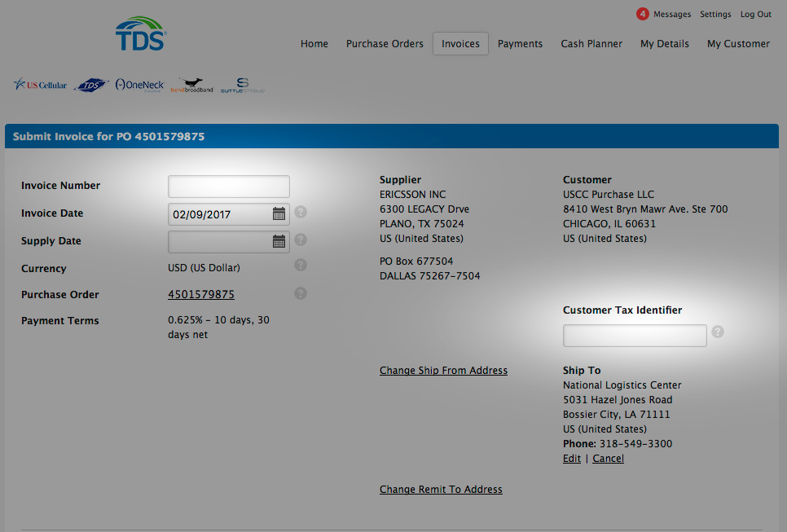Open purchase order 4501579875 link
Viewport: 787px width, 532px height.
pyautogui.click(x=200, y=295)
